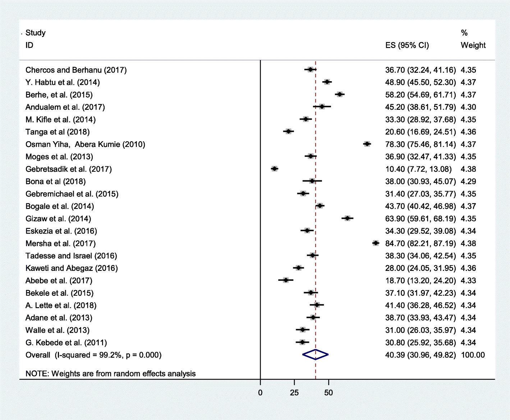510x420 pixels.
Task: Select the "Tanga et al (2018)" study
Action: click(58, 132)
